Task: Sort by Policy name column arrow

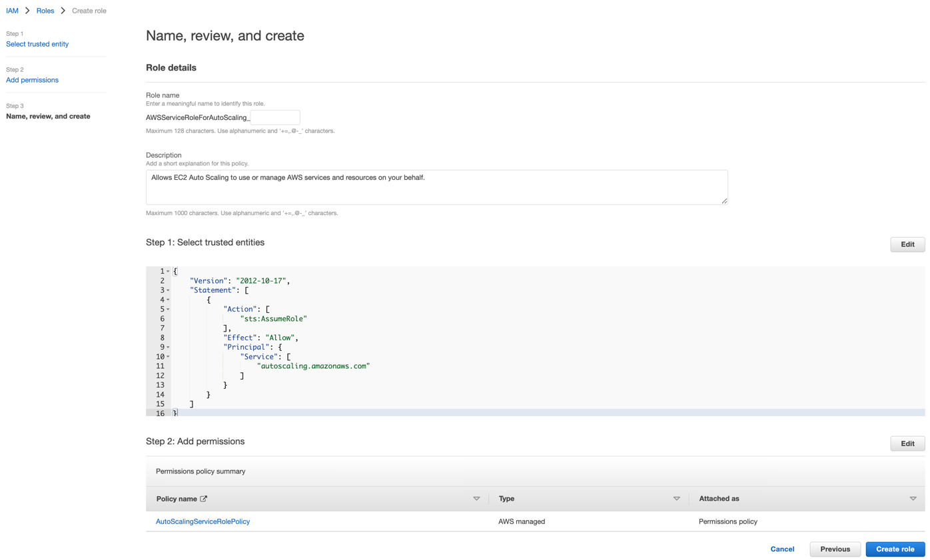Action: [476, 499]
